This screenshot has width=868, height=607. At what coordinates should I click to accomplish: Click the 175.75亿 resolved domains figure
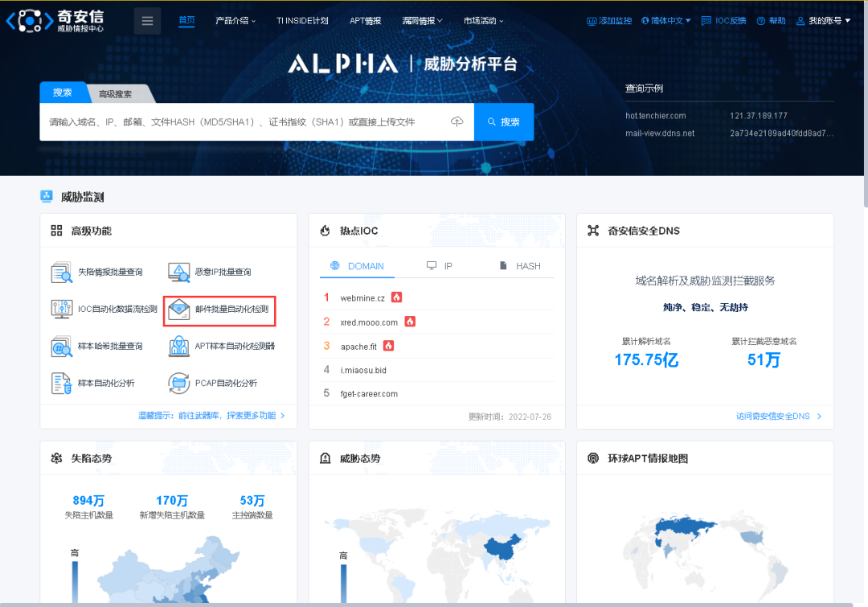646,360
